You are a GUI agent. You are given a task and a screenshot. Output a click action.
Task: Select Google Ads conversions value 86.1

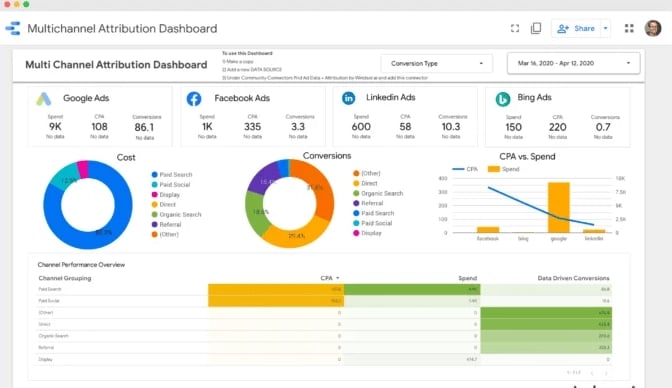tap(144, 127)
